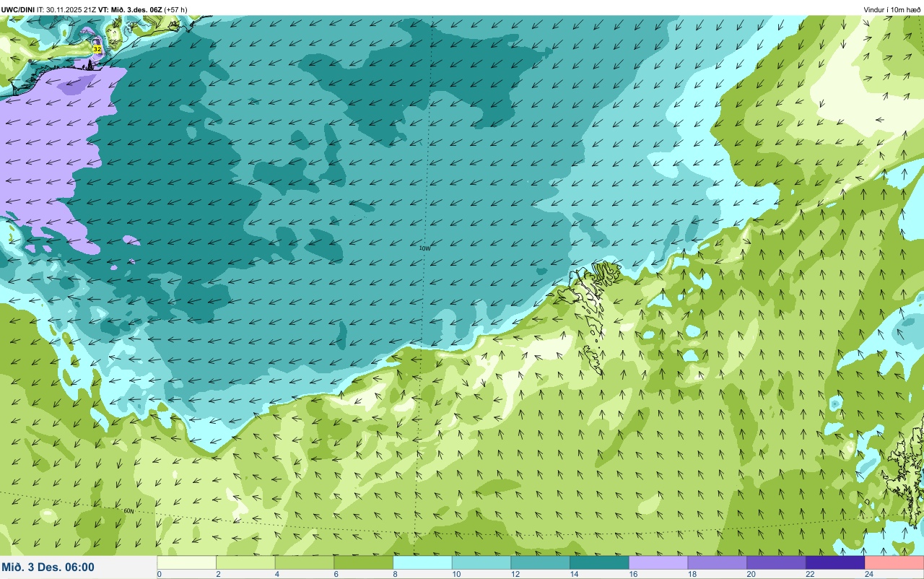Click the 'VT: Mið. 3.des. 06Z' valid time text
The height and width of the screenshot is (579, 924).
pos(130,9)
